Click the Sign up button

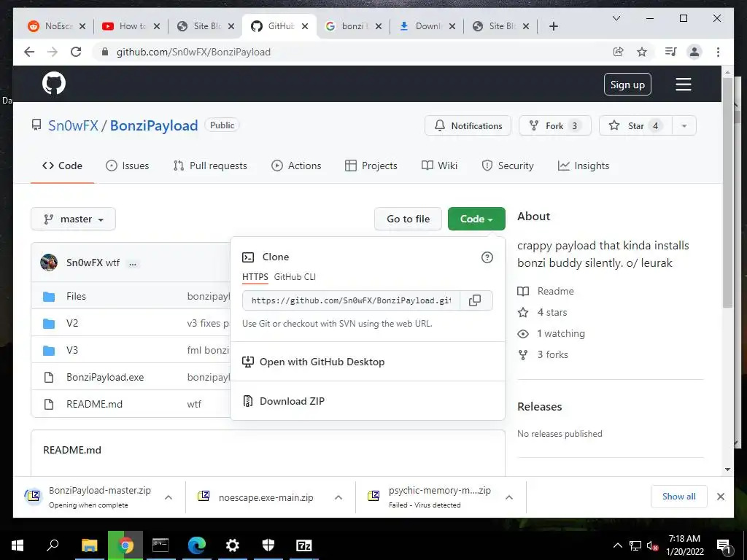point(627,85)
